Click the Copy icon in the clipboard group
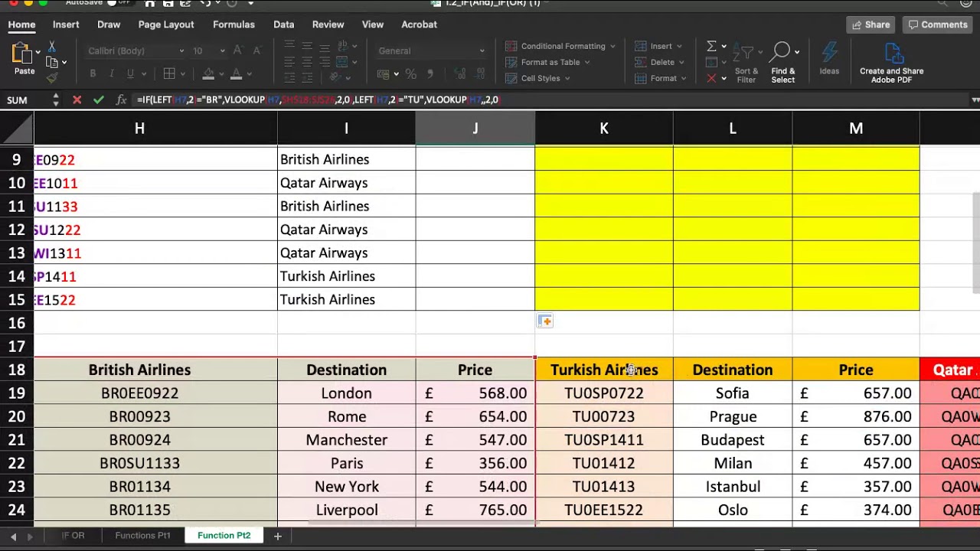The image size is (980, 551). 52,62
